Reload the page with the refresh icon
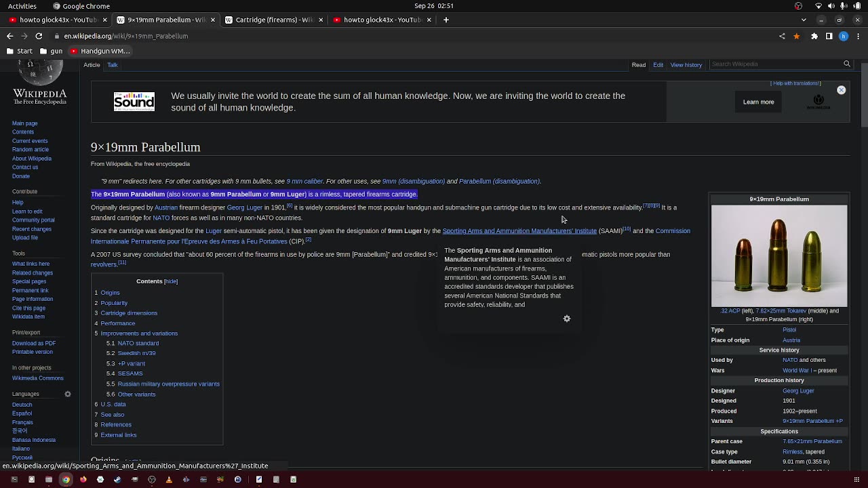Viewport: 868px width, 488px height. click(x=39, y=36)
